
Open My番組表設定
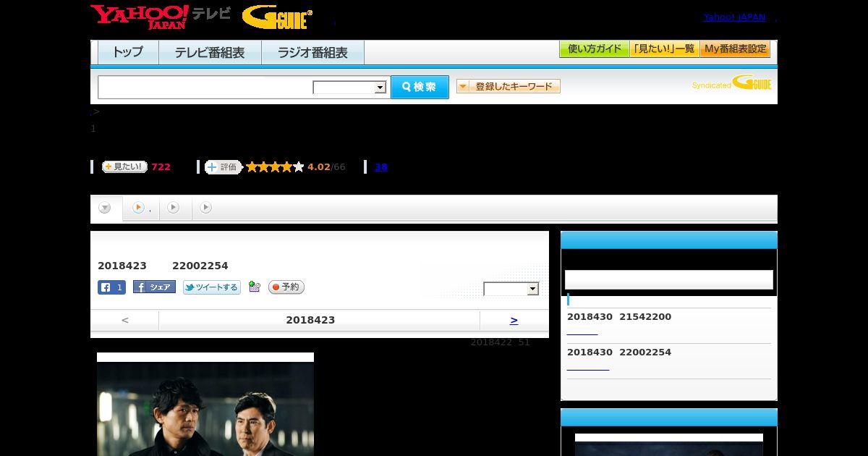coord(735,49)
